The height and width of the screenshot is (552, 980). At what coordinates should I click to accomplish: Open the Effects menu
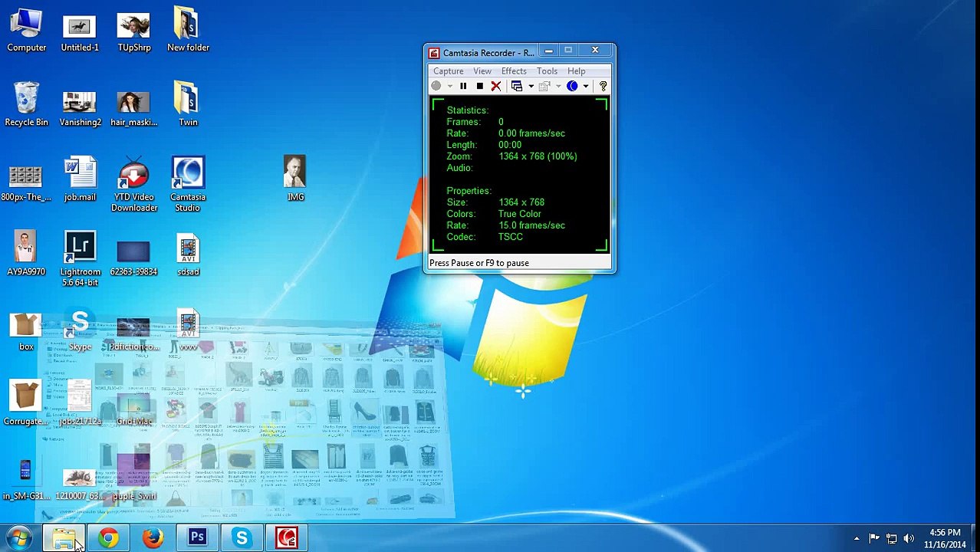(514, 71)
